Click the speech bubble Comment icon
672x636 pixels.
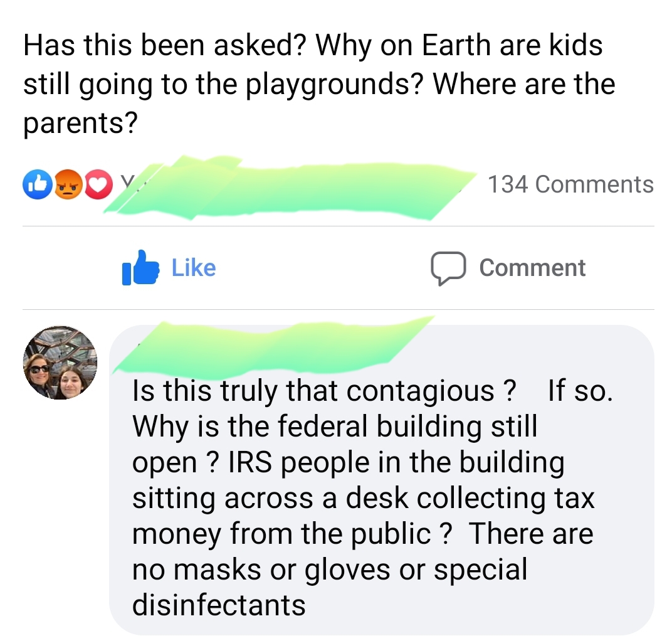(x=448, y=268)
